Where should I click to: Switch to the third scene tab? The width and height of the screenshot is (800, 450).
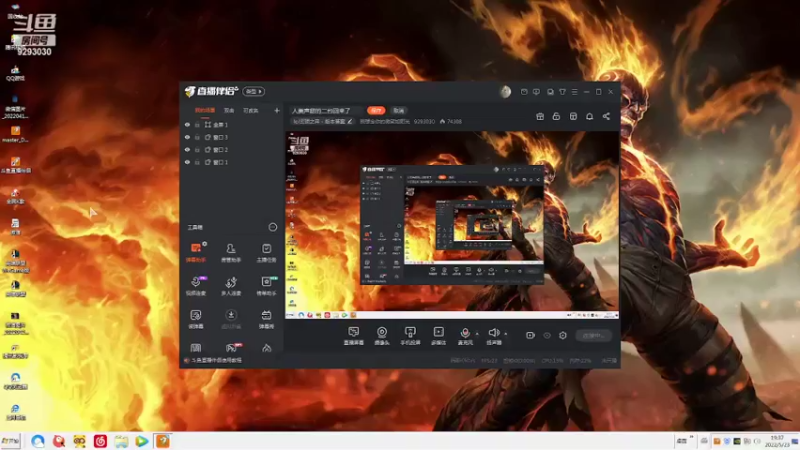251,110
